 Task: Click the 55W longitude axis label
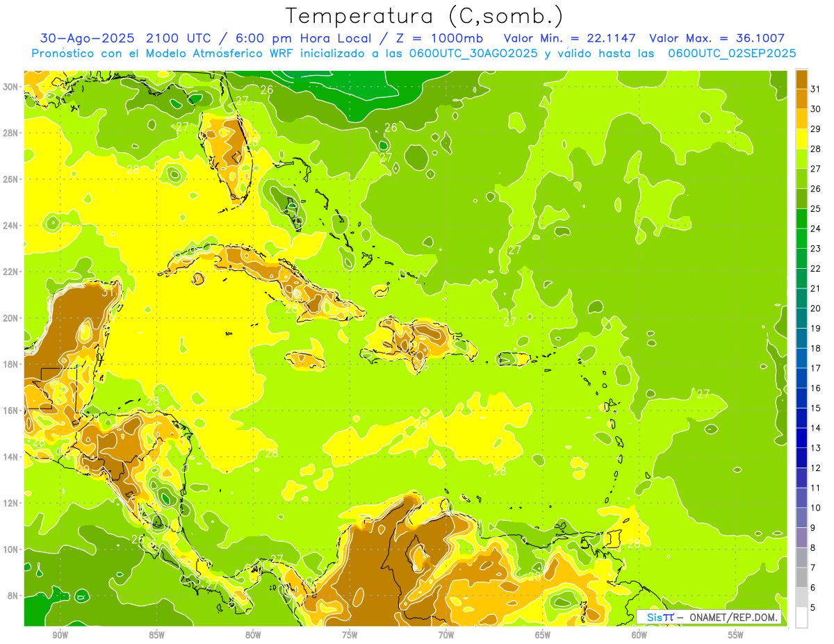point(736,635)
